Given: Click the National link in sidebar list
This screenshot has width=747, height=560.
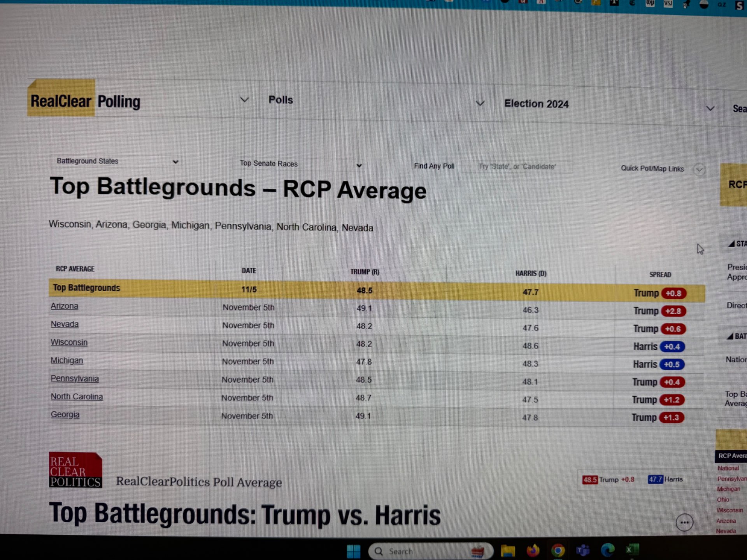Looking at the screenshot, I should pos(728,468).
